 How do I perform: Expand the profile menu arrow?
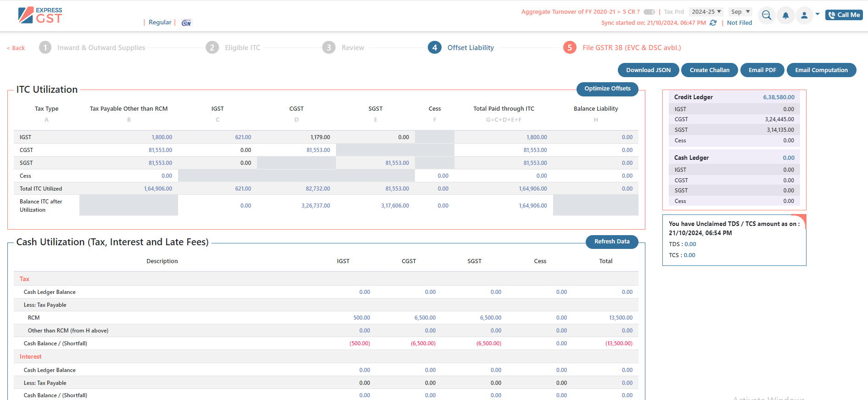[x=818, y=14]
